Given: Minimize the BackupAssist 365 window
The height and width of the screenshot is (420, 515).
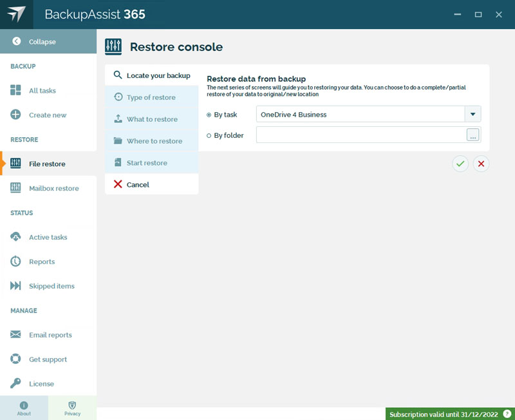Looking at the screenshot, I should pos(458,14).
